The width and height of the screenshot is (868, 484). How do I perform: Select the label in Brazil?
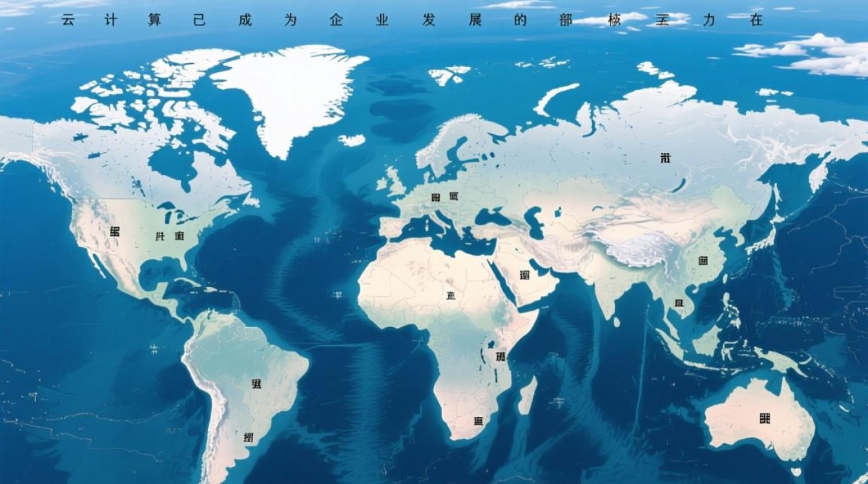pos(256,384)
